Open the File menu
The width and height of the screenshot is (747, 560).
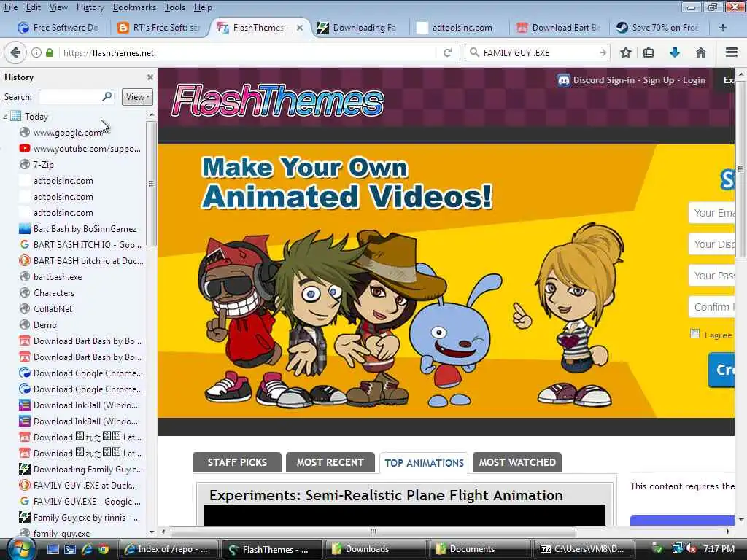tap(10, 7)
